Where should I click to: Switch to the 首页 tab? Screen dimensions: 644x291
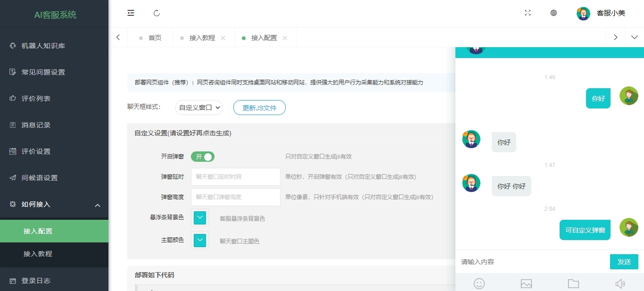point(155,38)
